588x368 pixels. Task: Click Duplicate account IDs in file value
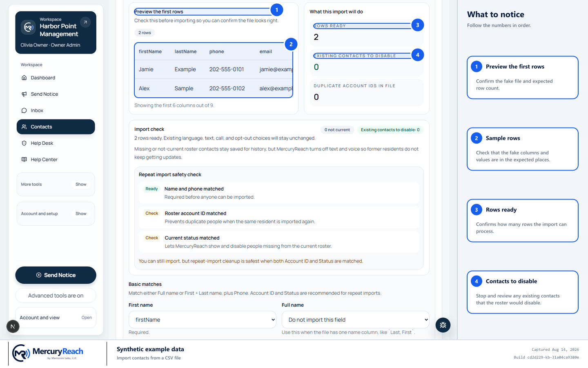pyautogui.click(x=316, y=97)
